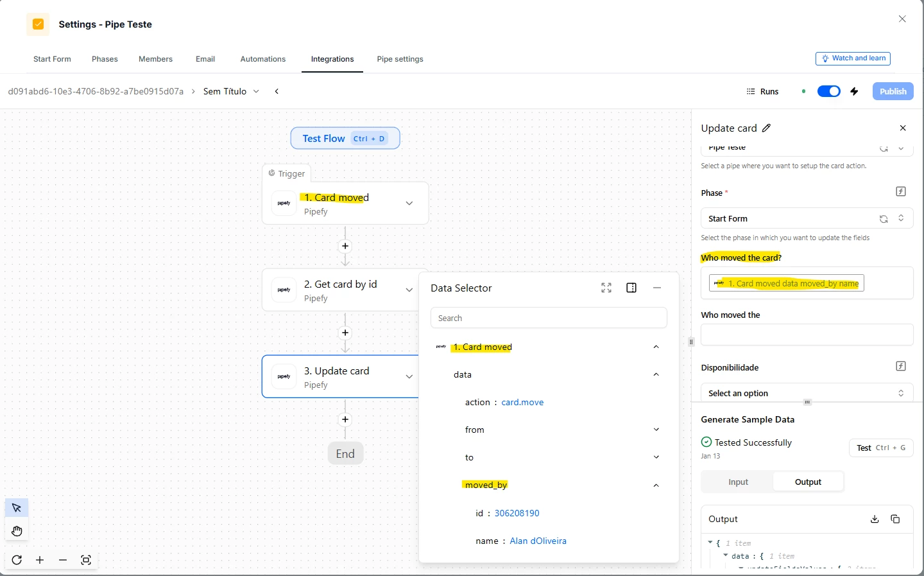Switch to Phases tab
The image size is (924, 576).
click(x=105, y=59)
